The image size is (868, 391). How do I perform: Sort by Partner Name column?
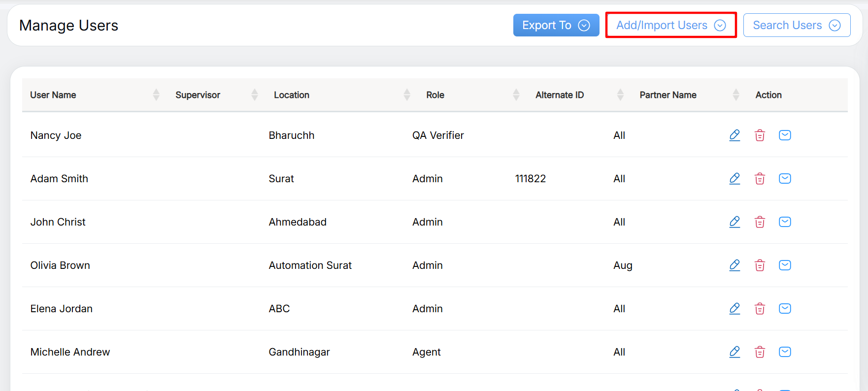point(736,95)
